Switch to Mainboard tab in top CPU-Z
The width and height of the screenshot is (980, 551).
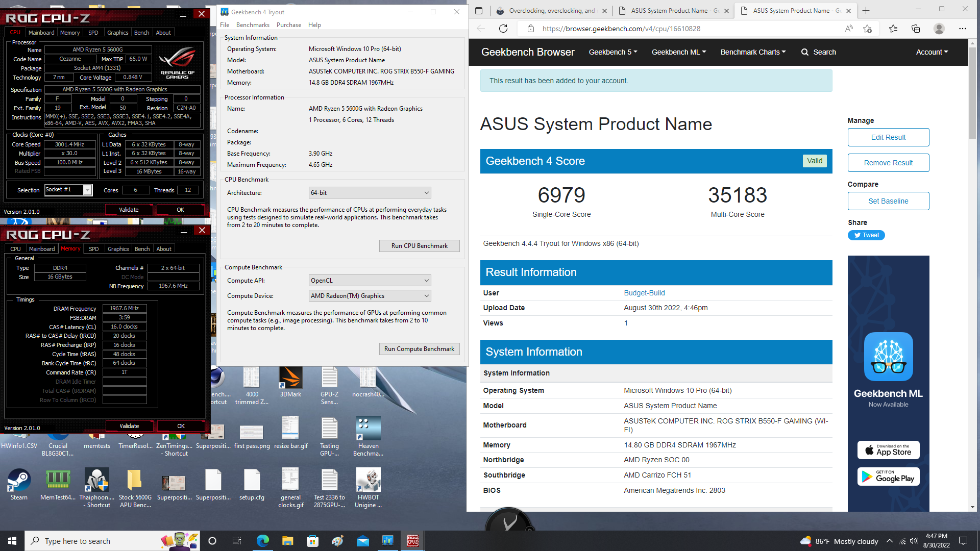tap(41, 33)
